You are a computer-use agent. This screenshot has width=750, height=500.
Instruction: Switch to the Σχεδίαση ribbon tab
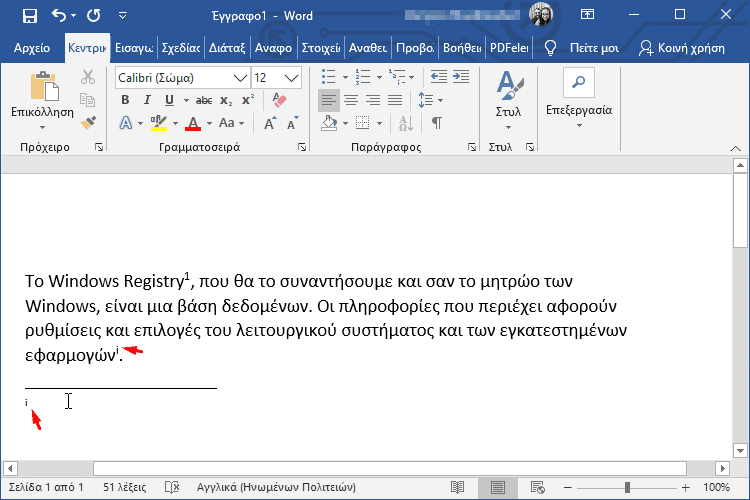coord(181,48)
